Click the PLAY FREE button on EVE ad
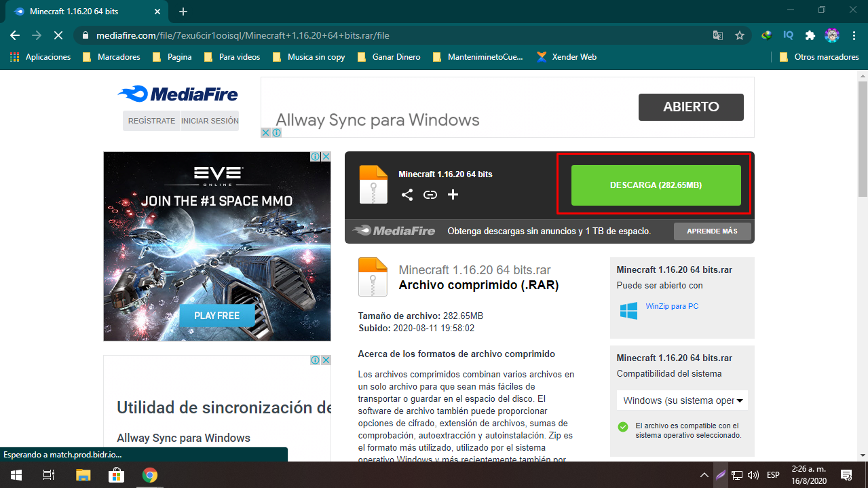 coord(217,316)
